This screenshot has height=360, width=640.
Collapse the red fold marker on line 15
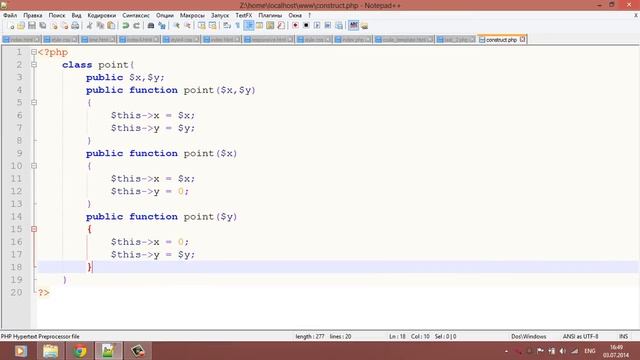click(x=34, y=229)
